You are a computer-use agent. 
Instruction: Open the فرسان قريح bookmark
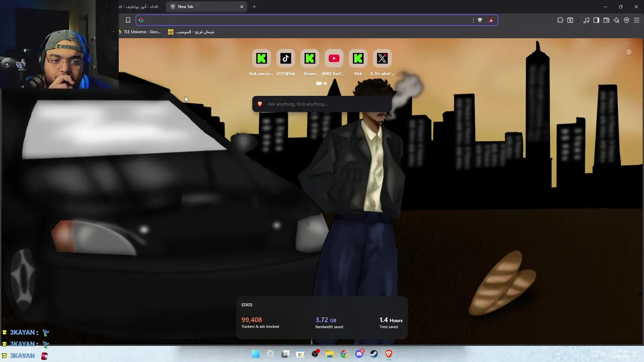click(x=191, y=32)
